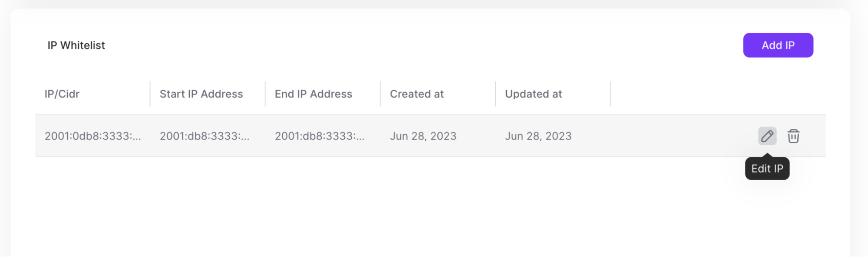Select the whitelist entry row
Image resolution: width=868 pixels, height=257 pixels.
[x=391, y=136]
